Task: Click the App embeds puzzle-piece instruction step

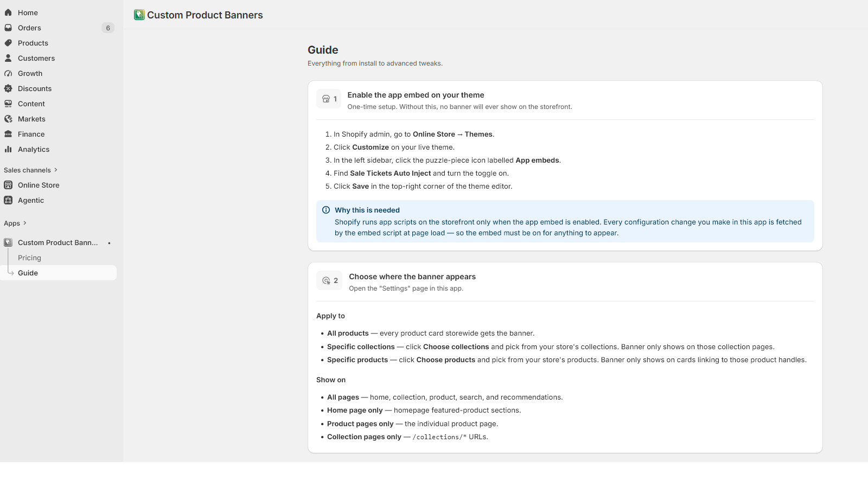Action: tap(447, 160)
